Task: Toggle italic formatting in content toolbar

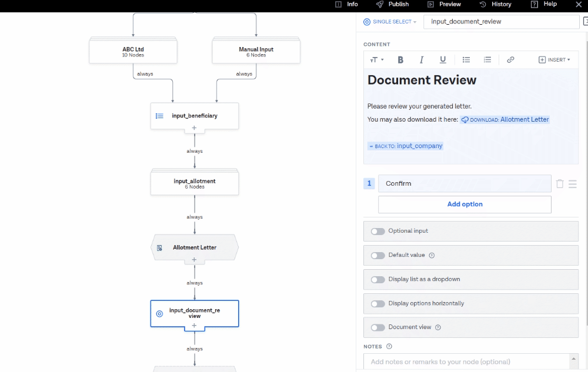Action: 422,60
